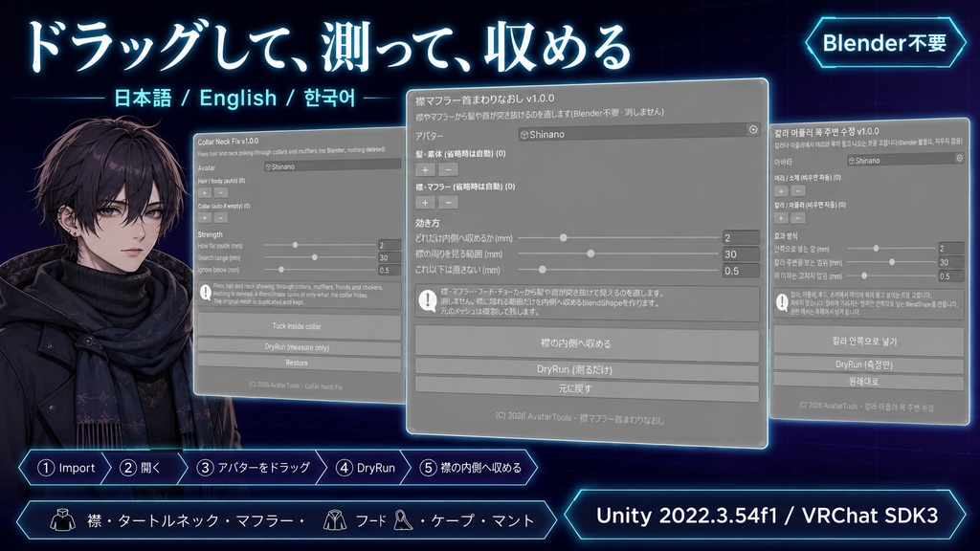Add an entry under Hair / body (auto)
Viewport: 980px width, 551px height.
pyautogui.click(x=205, y=193)
